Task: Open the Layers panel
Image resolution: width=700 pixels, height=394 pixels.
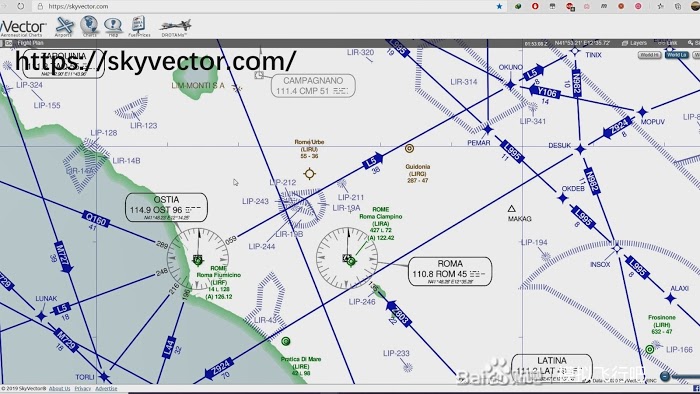Action: click(635, 43)
